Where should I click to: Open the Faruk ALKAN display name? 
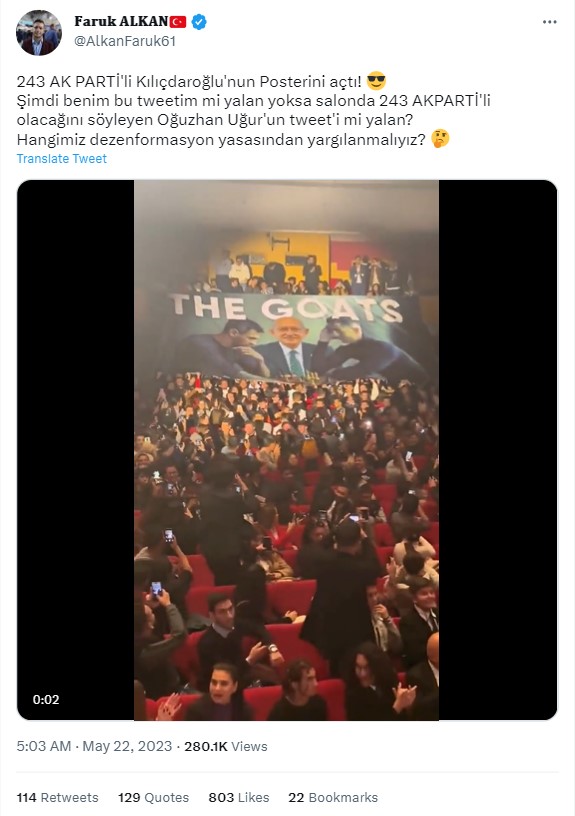tap(121, 21)
